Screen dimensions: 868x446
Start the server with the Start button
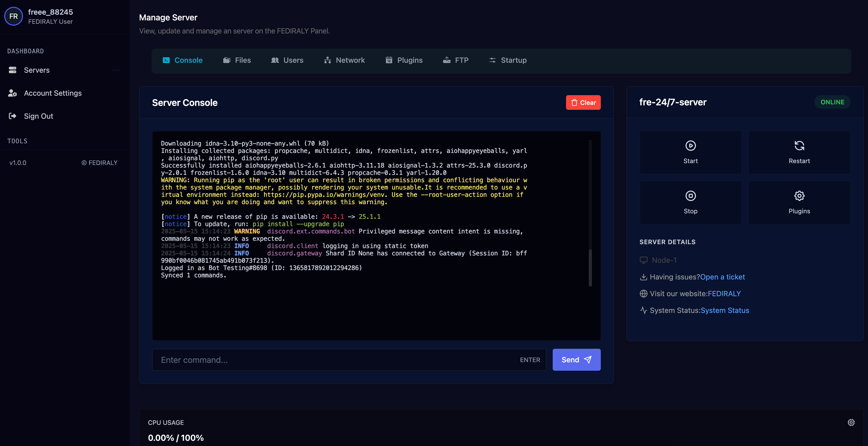tap(690, 152)
